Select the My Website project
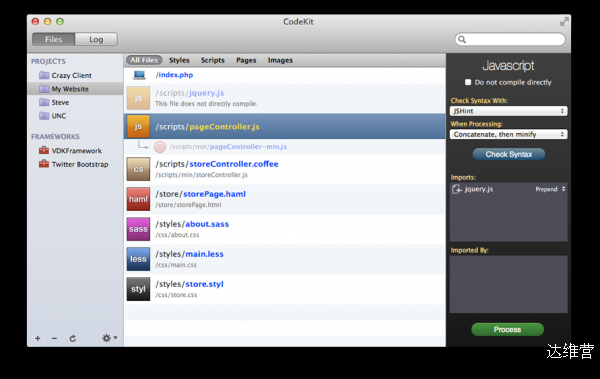Screen dimensions: 600x379 coord(75,89)
